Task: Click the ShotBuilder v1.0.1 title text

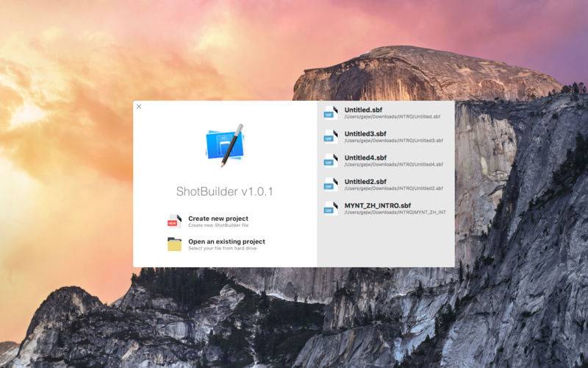Action: tap(225, 191)
